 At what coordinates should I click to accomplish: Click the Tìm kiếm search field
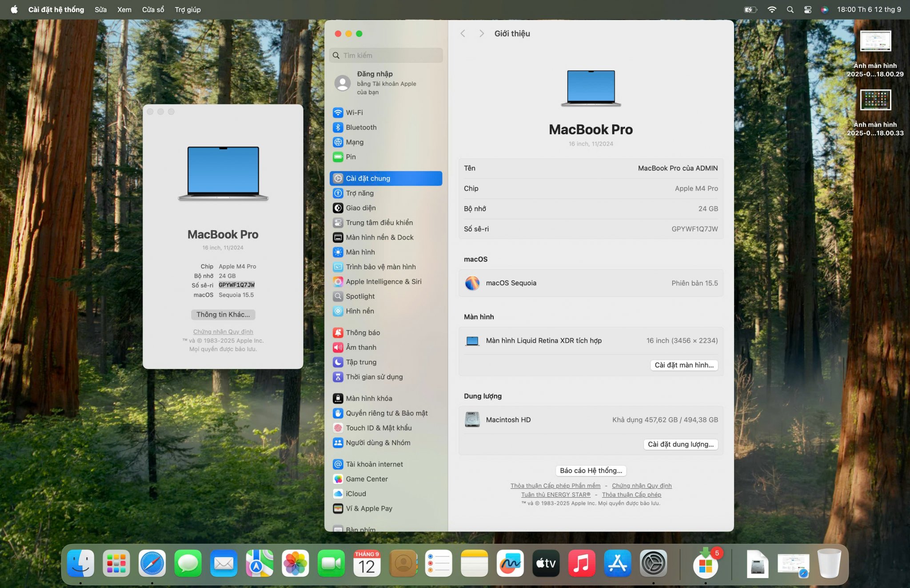[387, 55]
